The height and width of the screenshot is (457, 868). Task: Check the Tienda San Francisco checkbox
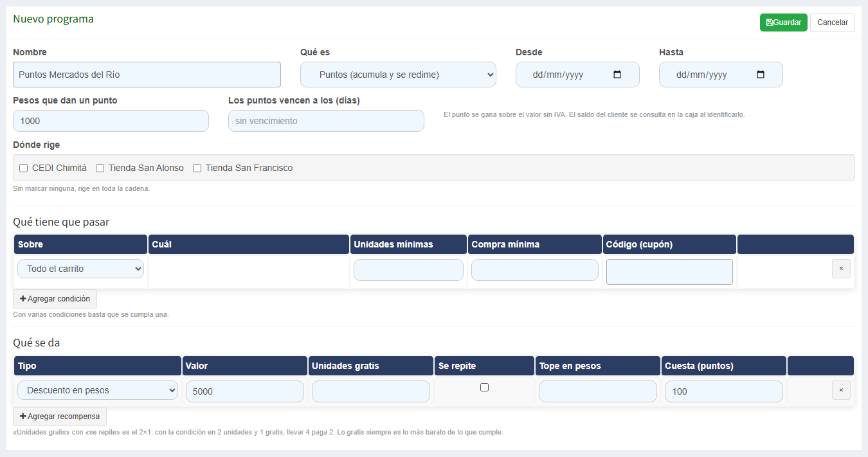[x=197, y=168]
